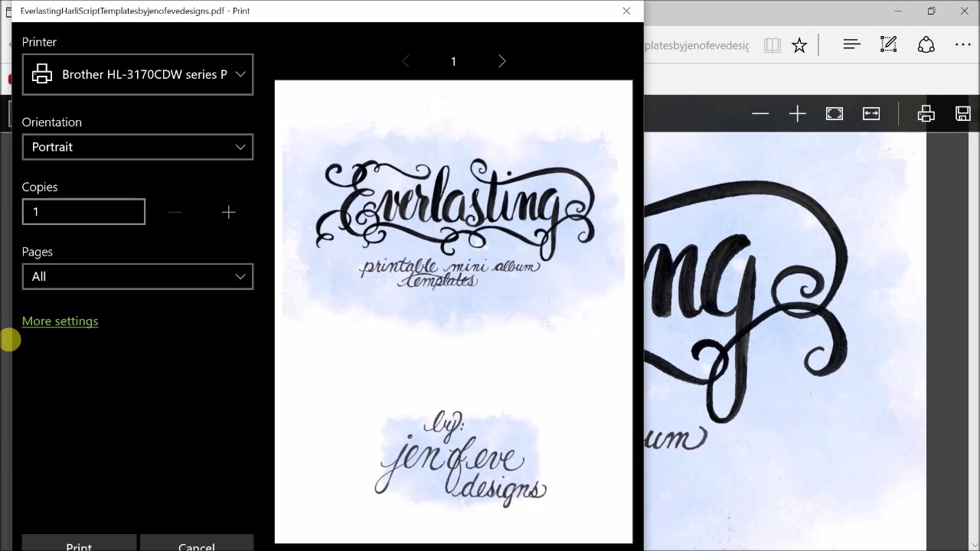
Task: Cancel the print dialog
Action: 196,543
